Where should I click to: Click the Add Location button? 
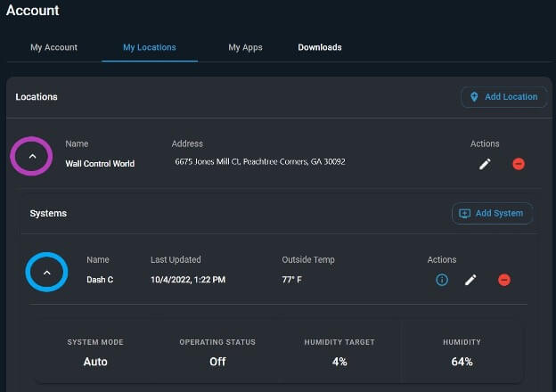click(504, 97)
